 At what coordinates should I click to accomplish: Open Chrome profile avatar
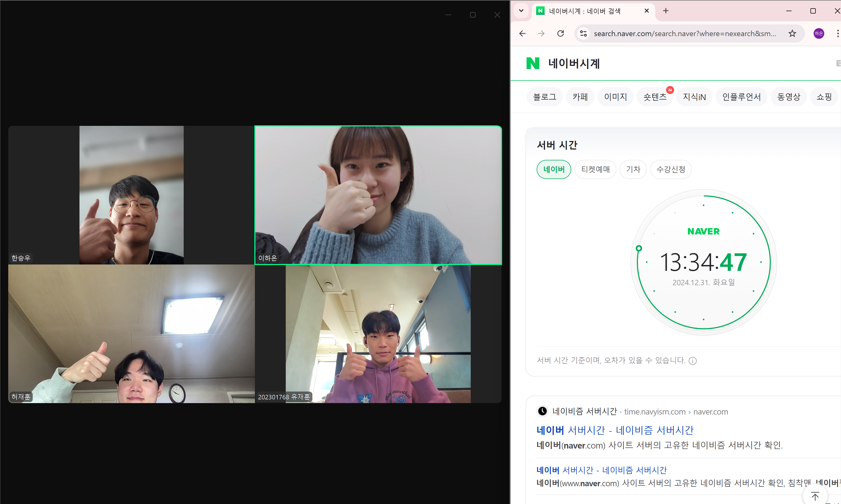pyautogui.click(x=819, y=33)
